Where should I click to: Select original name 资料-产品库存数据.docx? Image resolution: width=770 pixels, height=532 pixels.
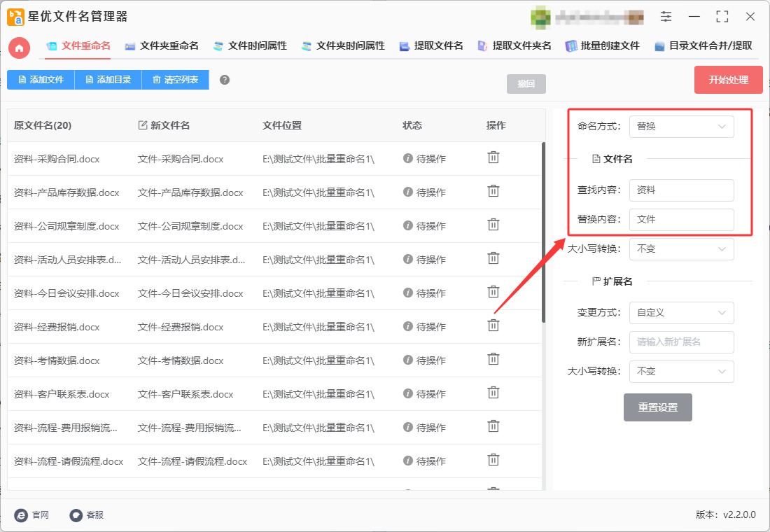click(66, 192)
